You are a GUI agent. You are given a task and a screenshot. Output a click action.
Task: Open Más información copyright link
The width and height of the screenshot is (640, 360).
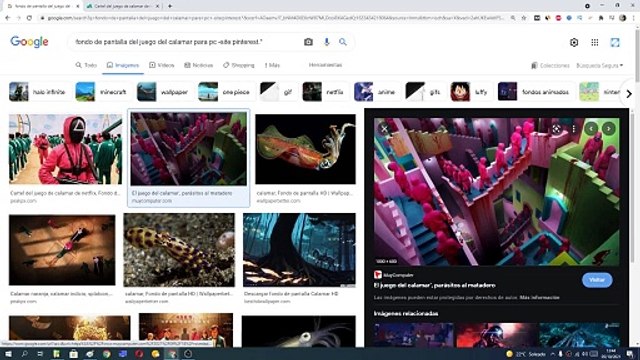539,298
